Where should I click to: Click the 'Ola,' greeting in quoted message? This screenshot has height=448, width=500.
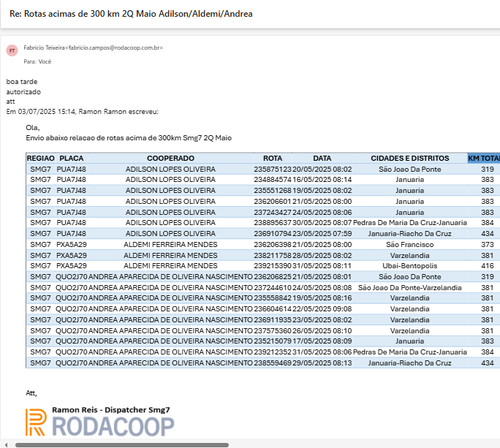[33, 128]
